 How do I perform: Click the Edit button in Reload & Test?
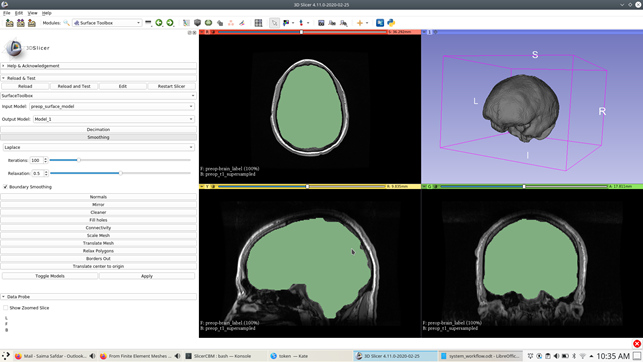(x=123, y=87)
